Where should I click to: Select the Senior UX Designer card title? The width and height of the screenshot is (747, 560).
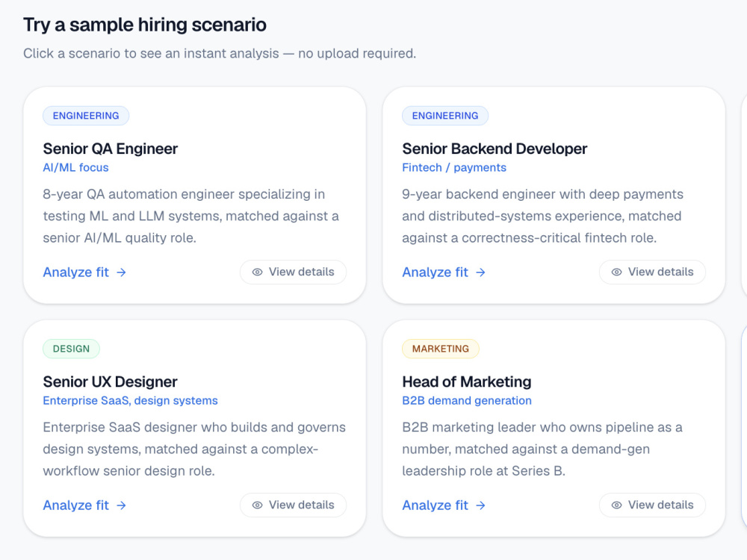point(110,382)
